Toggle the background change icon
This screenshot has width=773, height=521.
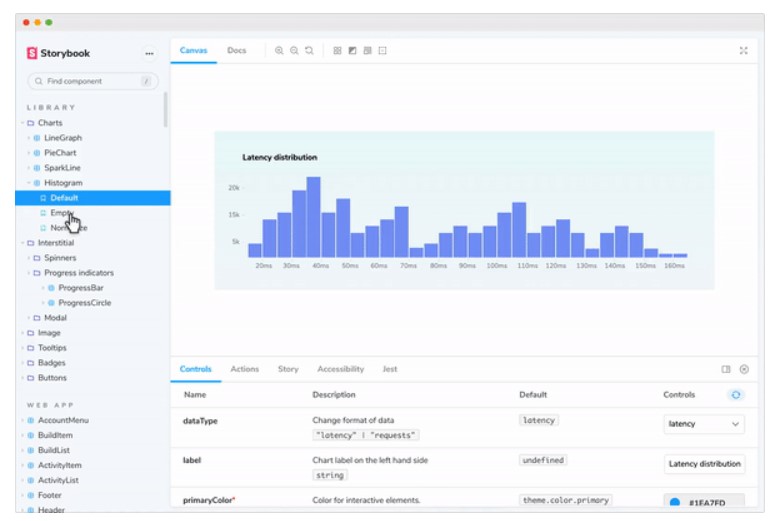tap(352, 51)
